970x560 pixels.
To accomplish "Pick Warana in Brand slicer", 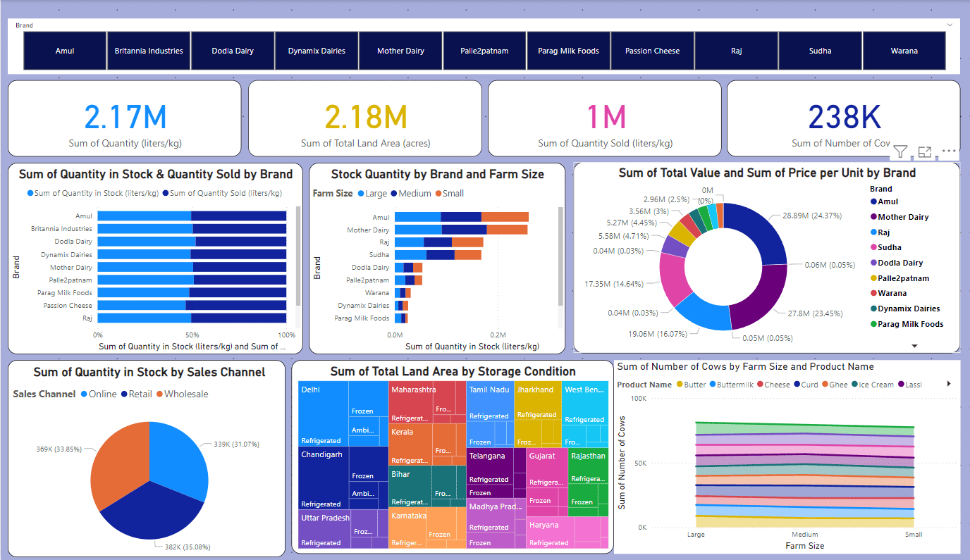I will point(904,51).
